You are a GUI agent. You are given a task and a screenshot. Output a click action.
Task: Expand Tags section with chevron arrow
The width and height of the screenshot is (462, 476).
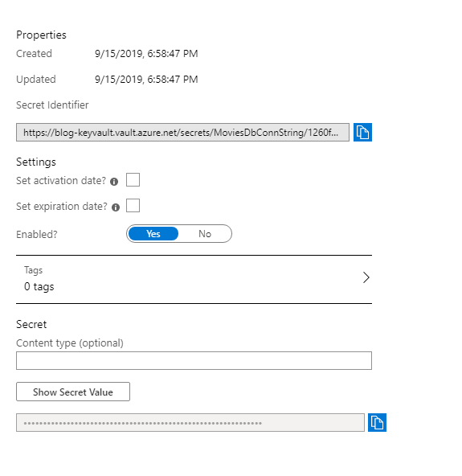pyautogui.click(x=366, y=277)
